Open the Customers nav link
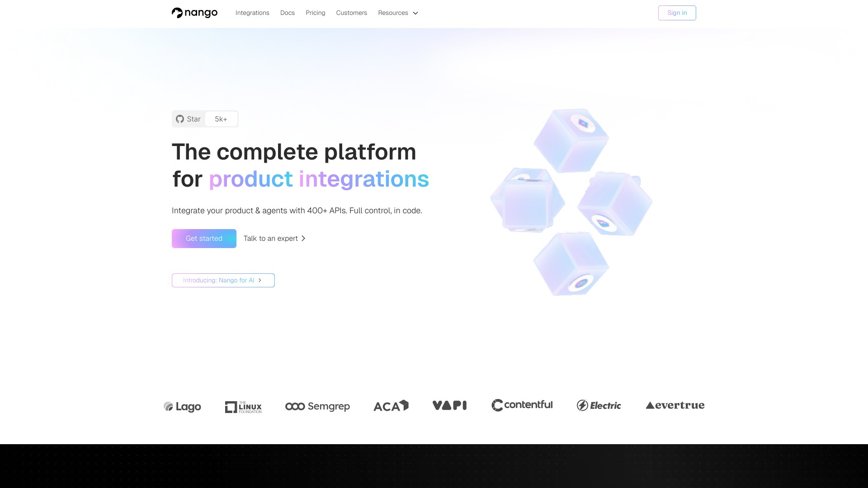868x488 pixels. coord(351,13)
